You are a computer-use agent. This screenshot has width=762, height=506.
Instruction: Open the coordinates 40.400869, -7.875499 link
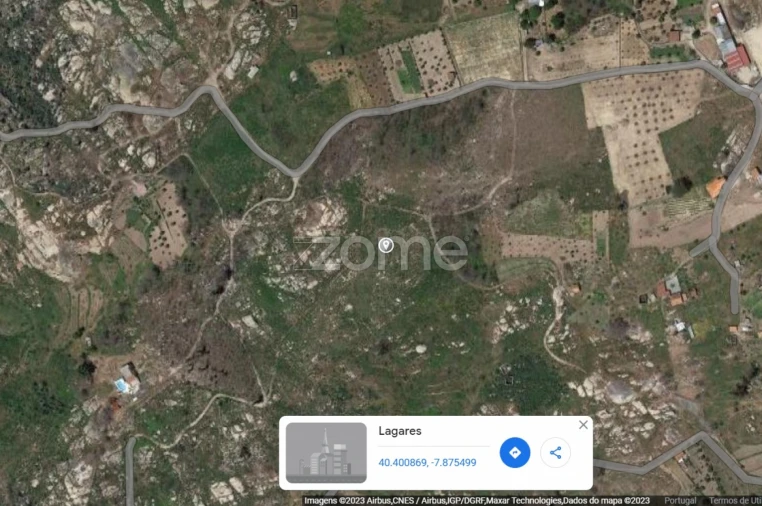click(x=427, y=462)
